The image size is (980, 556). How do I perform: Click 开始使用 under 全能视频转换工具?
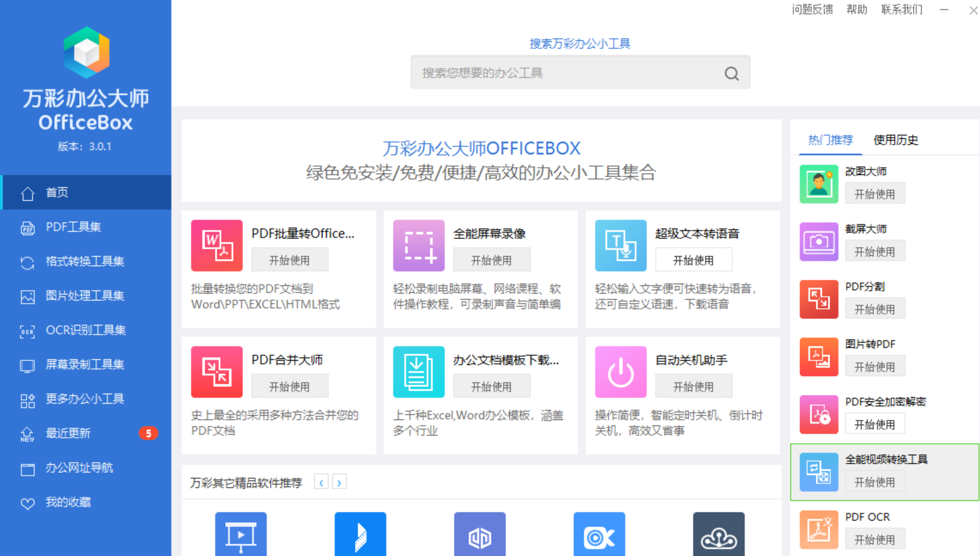point(875,482)
